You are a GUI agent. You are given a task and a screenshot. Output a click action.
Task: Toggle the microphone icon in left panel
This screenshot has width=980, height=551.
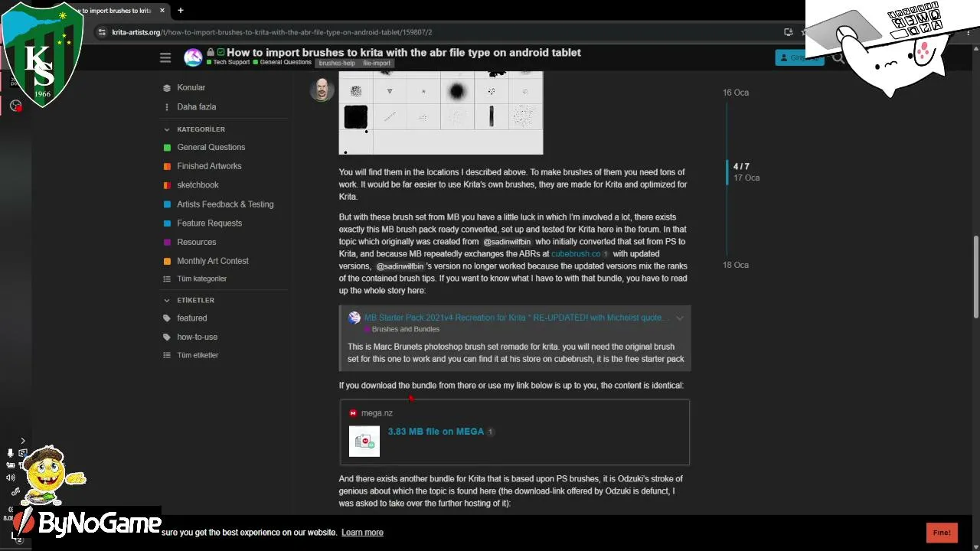pos(10,453)
